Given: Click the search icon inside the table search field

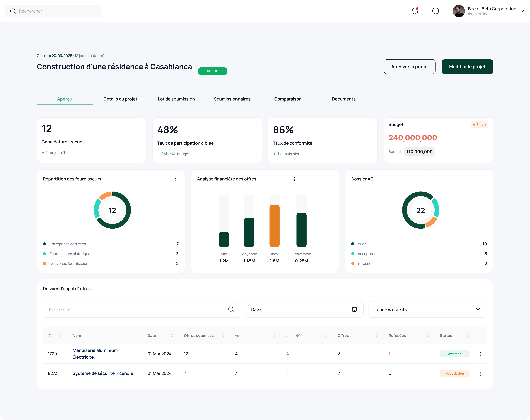Looking at the screenshot, I should click(x=231, y=309).
